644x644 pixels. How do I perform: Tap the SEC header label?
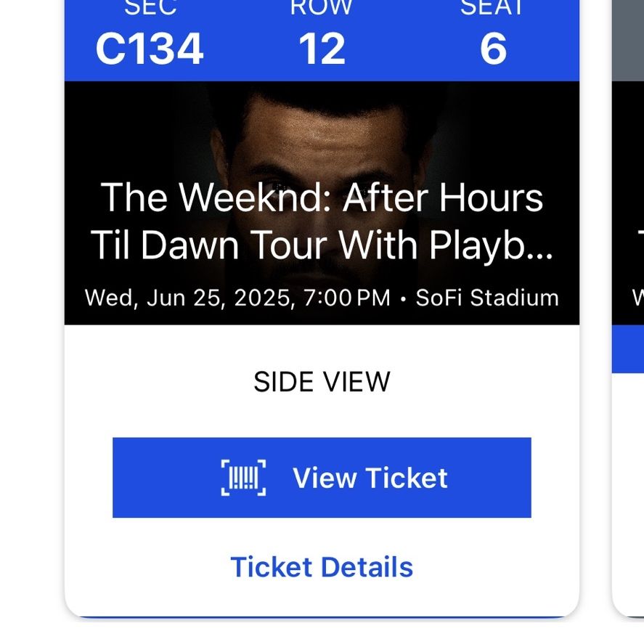(x=151, y=7)
